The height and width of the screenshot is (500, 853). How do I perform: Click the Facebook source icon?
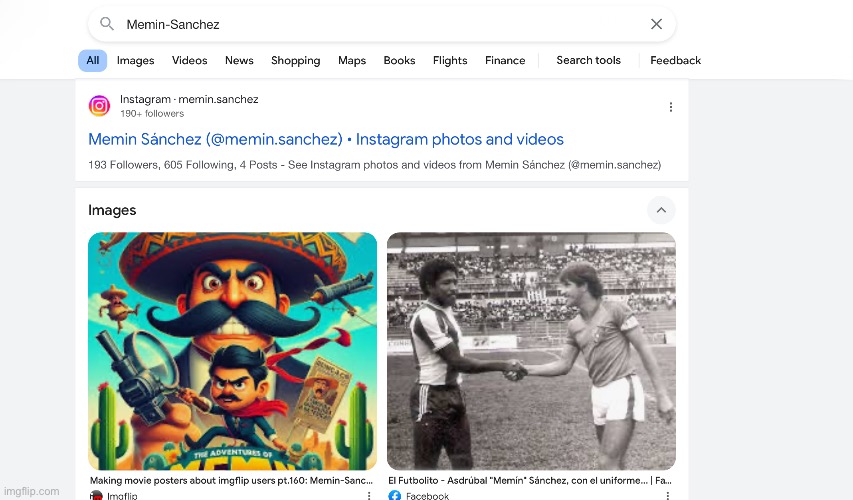coord(394,495)
